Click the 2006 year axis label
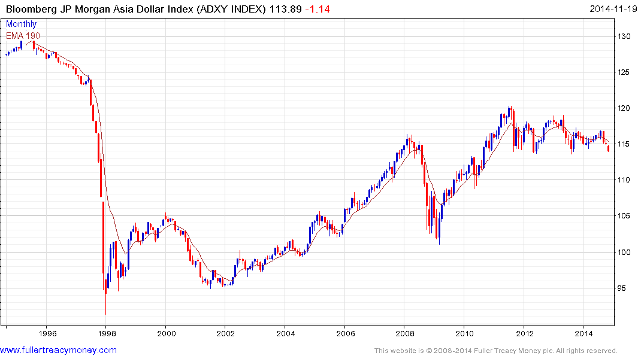This screenshot has height=359, width=644. 345,333
